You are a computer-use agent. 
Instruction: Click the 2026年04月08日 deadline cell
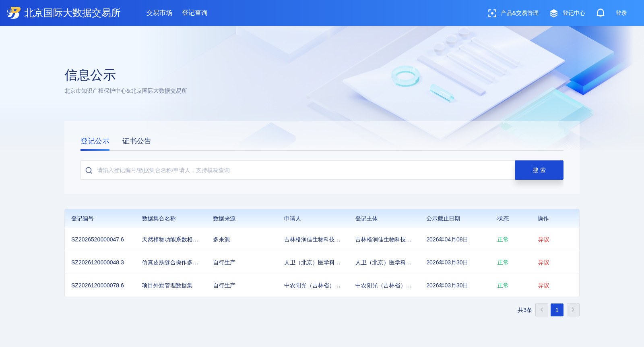click(447, 239)
